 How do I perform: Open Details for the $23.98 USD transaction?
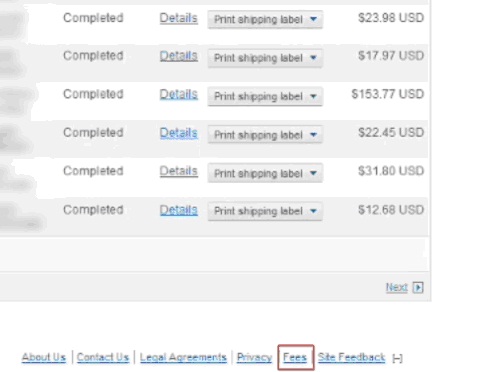tap(179, 18)
